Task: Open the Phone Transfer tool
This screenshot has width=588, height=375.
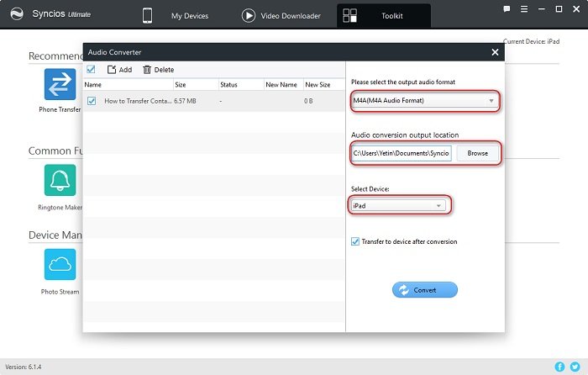Action: point(60,84)
